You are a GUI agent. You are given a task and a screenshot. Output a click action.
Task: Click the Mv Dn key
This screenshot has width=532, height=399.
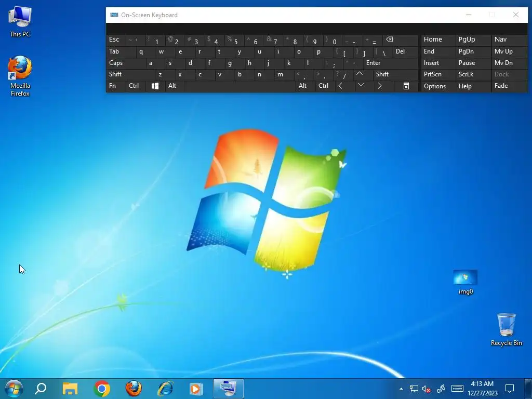point(509,63)
